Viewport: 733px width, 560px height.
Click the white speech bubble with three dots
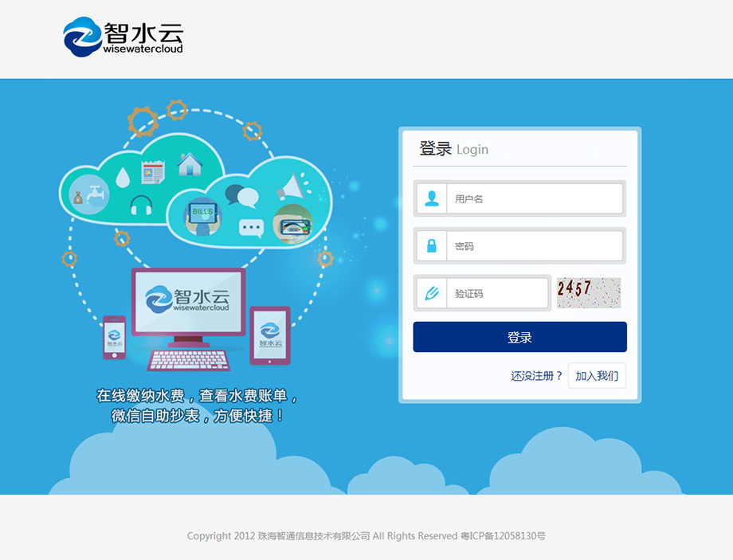point(252,228)
